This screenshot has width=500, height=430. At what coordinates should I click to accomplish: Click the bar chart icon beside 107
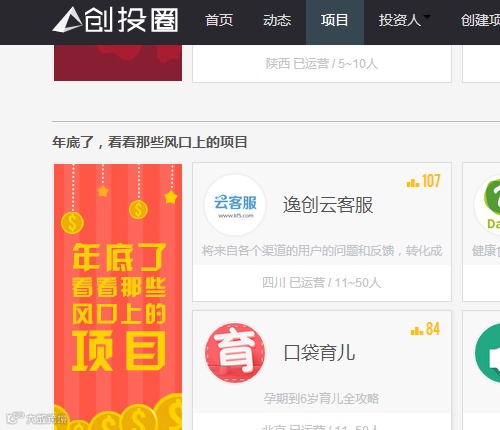point(413,182)
